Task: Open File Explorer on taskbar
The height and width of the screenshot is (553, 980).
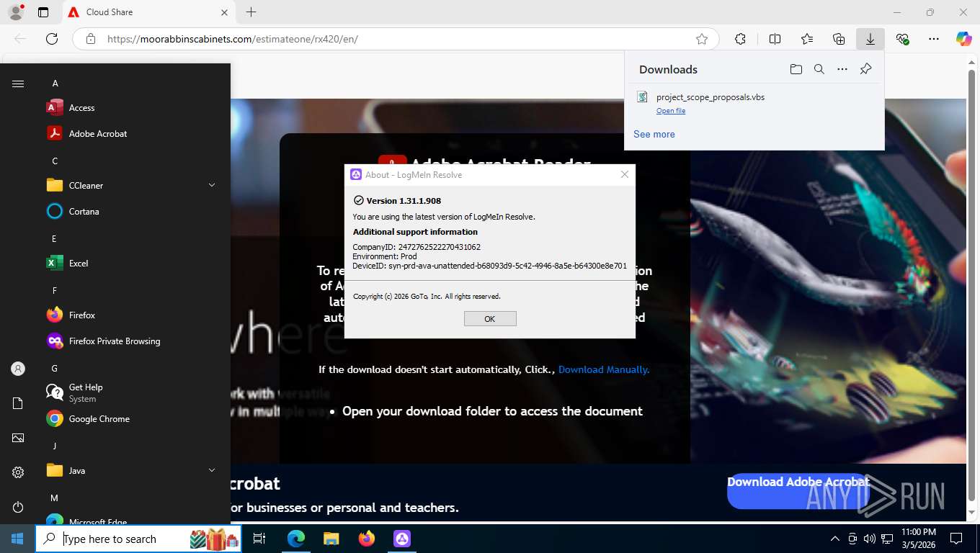Action: (331, 539)
